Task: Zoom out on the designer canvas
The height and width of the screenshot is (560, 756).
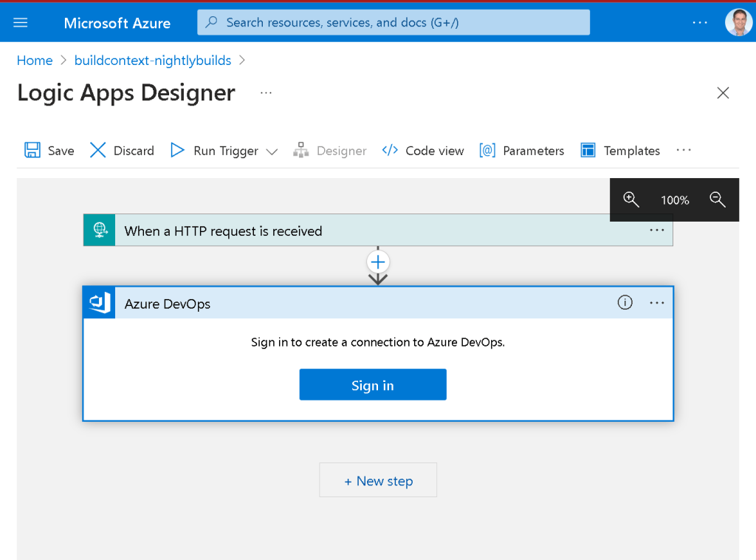Action: tap(717, 199)
